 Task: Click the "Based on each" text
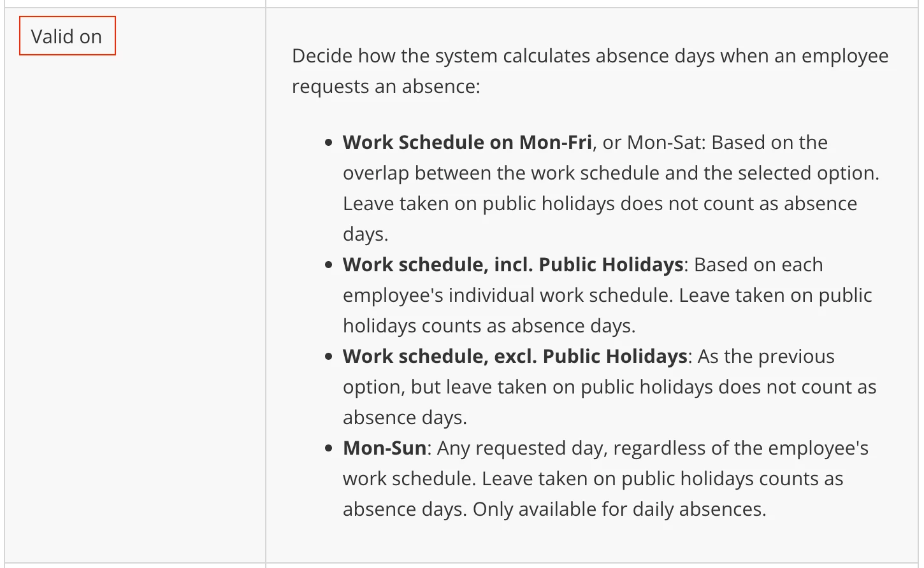(x=758, y=264)
